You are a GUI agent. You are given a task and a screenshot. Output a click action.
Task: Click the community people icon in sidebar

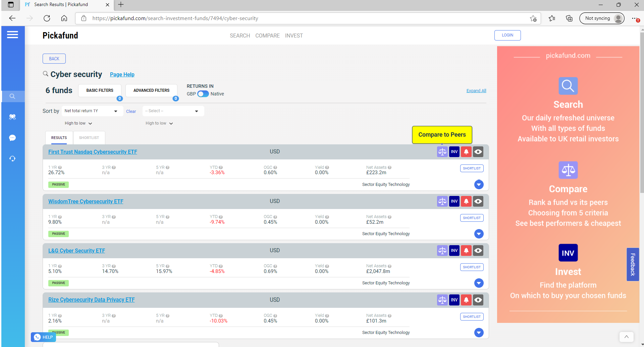(12, 117)
